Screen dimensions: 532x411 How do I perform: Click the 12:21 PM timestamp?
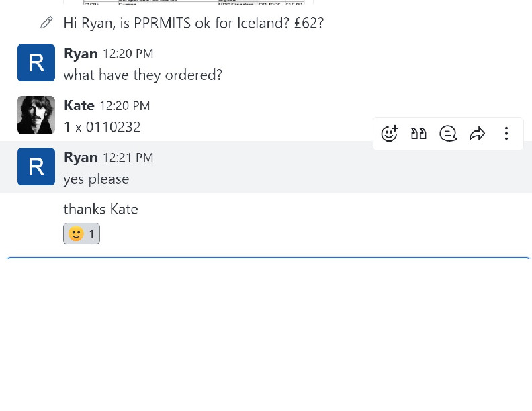(x=128, y=158)
